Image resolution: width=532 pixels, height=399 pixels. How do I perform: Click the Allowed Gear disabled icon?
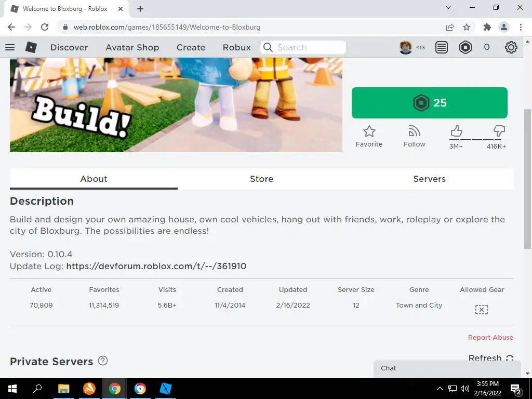[x=482, y=310]
